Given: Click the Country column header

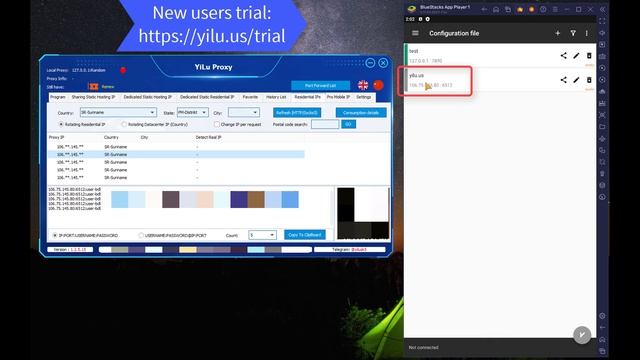Looking at the screenshot, I should tap(111, 138).
